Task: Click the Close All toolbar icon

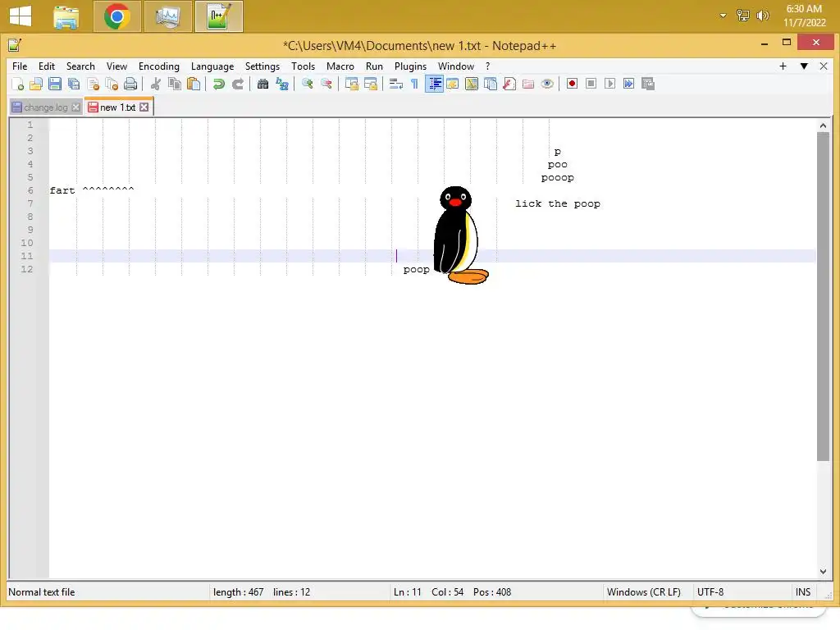Action: point(112,84)
